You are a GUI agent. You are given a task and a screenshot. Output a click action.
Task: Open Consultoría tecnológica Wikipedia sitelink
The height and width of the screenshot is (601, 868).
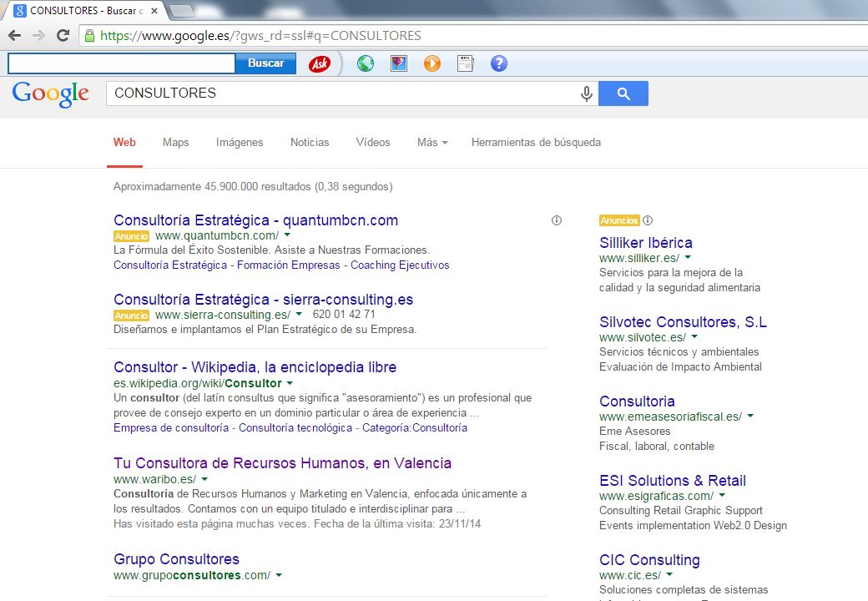[x=295, y=427]
